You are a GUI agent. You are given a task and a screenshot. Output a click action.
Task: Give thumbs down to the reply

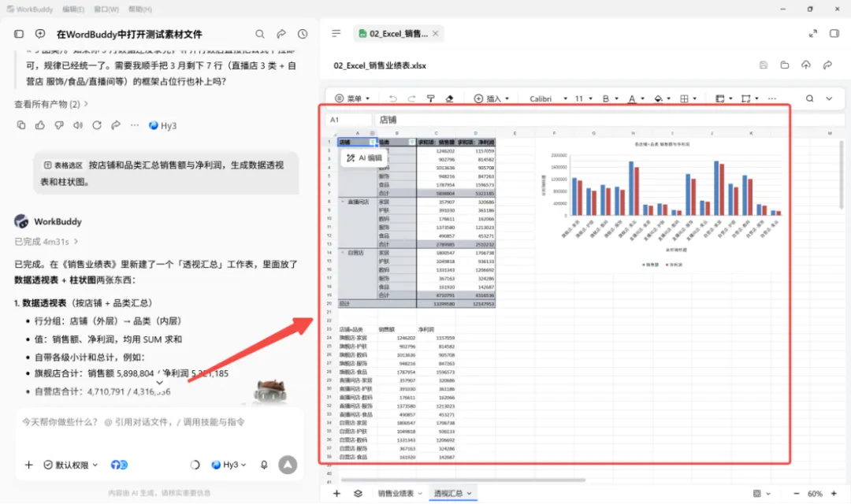pos(59,125)
